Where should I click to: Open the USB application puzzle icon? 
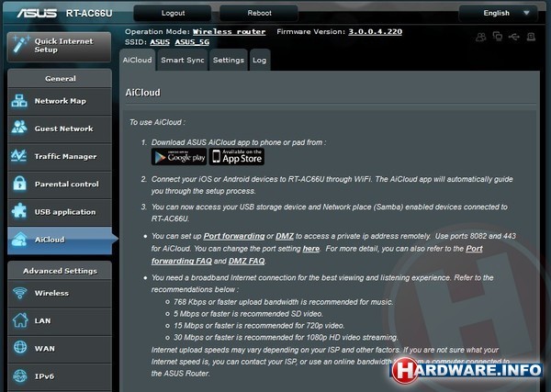(x=19, y=211)
